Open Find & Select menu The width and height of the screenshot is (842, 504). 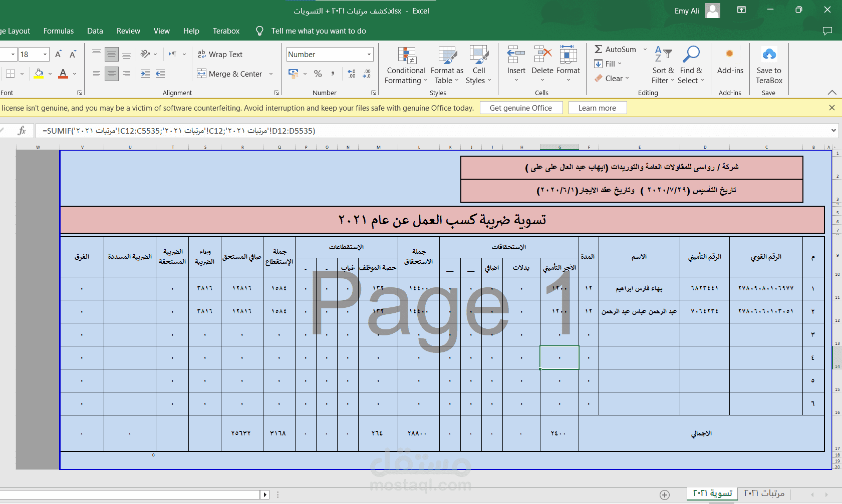click(691, 66)
